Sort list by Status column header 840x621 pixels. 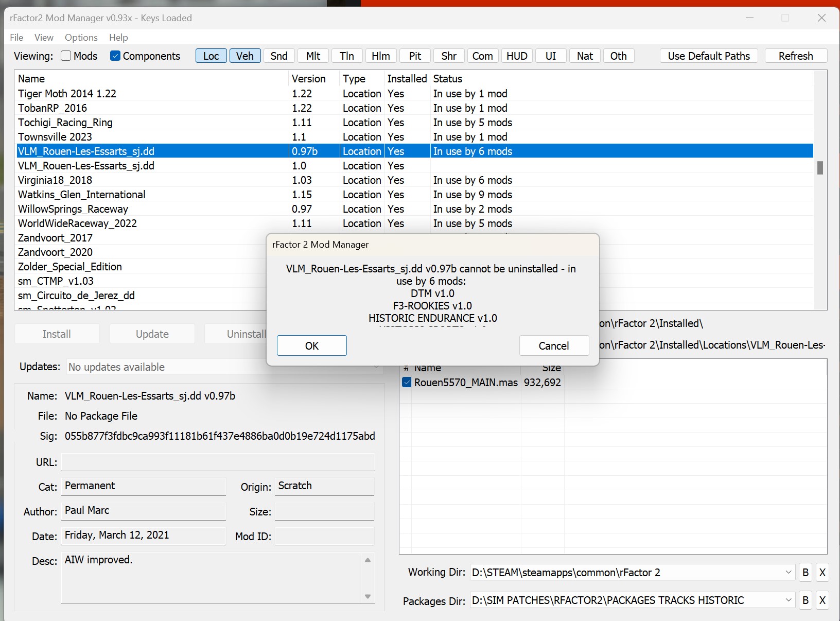[x=622, y=79]
